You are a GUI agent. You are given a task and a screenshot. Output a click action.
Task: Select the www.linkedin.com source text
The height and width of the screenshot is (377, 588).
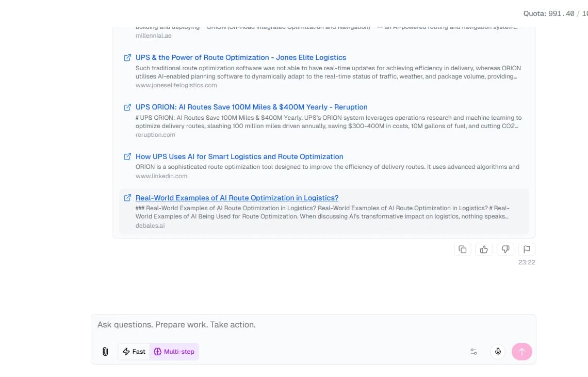161,176
